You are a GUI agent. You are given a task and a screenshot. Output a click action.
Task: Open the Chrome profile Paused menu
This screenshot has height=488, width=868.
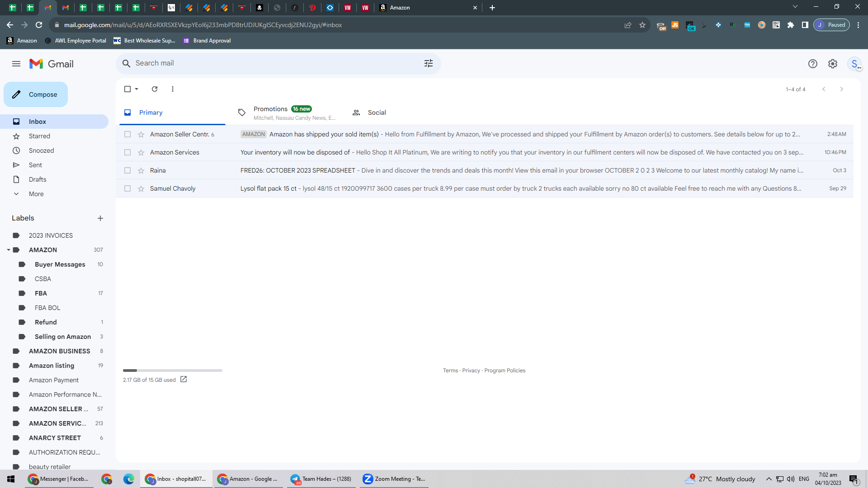click(831, 25)
